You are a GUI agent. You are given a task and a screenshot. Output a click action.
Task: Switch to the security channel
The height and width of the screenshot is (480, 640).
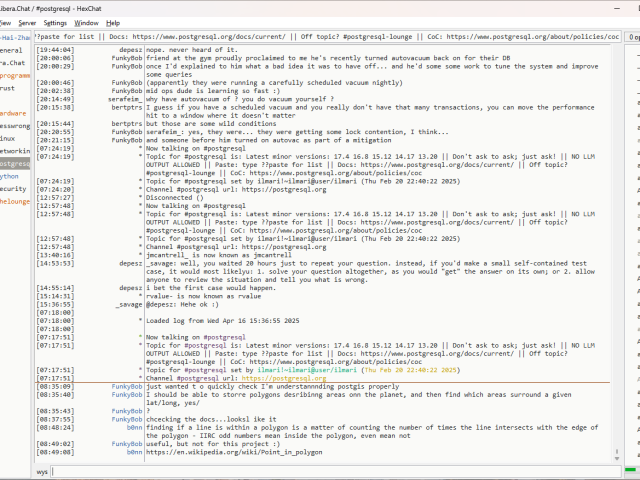tap(13, 188)
